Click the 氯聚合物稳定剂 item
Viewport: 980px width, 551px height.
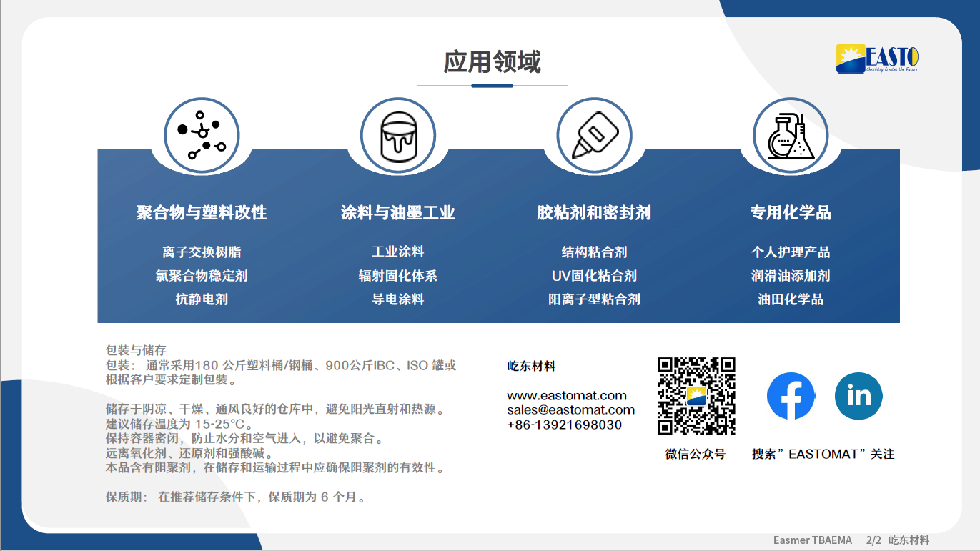coord(202,276)
